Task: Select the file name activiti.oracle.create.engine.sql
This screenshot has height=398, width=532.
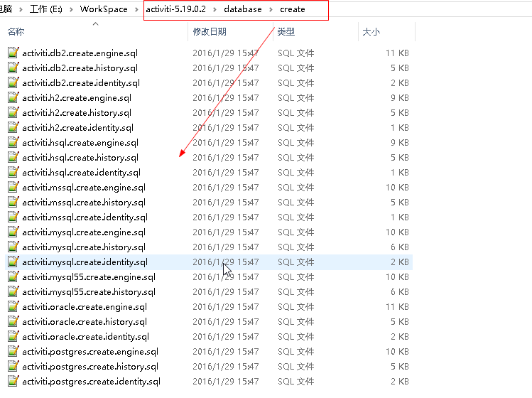Action: (x=85, y=307)
